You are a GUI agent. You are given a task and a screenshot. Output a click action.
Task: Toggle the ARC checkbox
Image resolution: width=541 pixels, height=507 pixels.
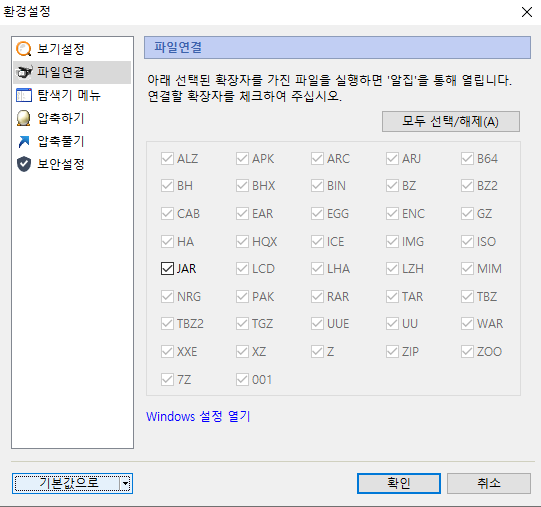(x=317, y=159)
